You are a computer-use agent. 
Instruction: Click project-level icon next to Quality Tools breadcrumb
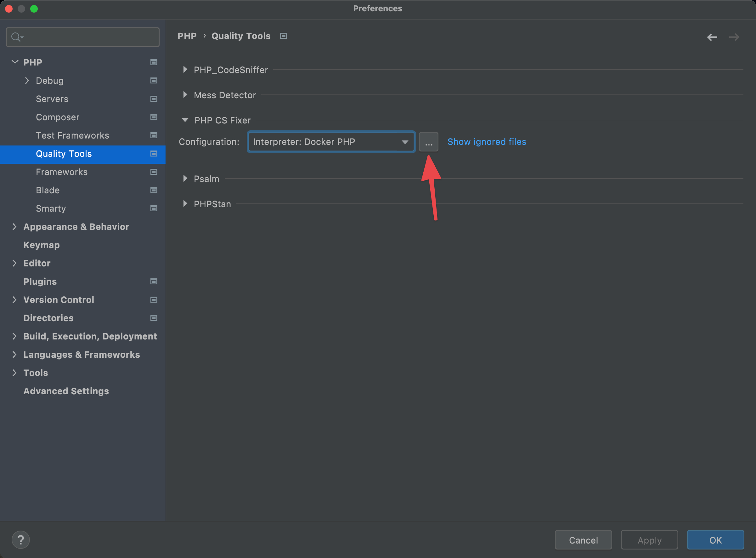coord(284,36)
